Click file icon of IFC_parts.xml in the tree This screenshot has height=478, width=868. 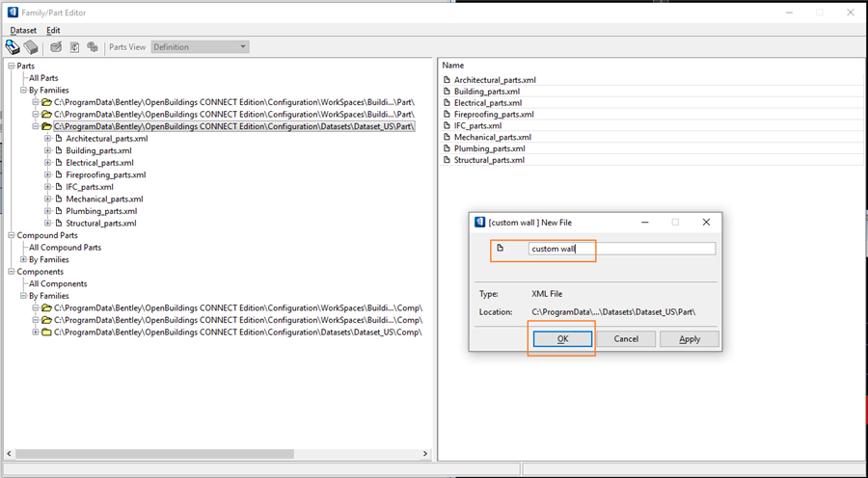pos(58,187)
